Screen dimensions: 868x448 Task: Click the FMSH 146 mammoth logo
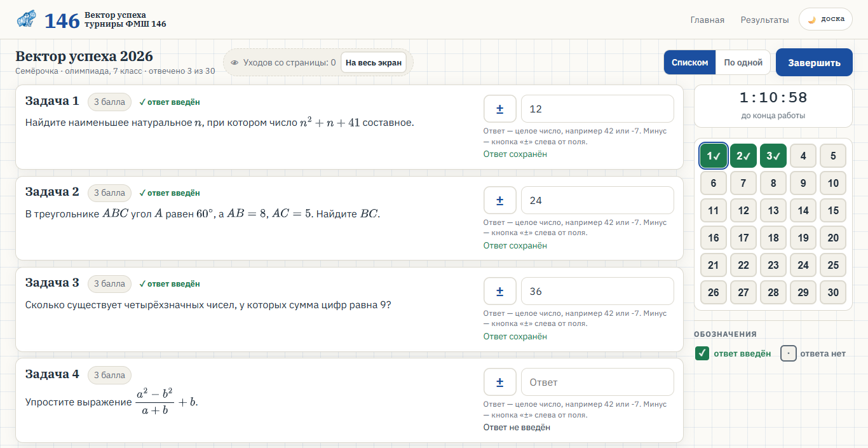[26, 20]
